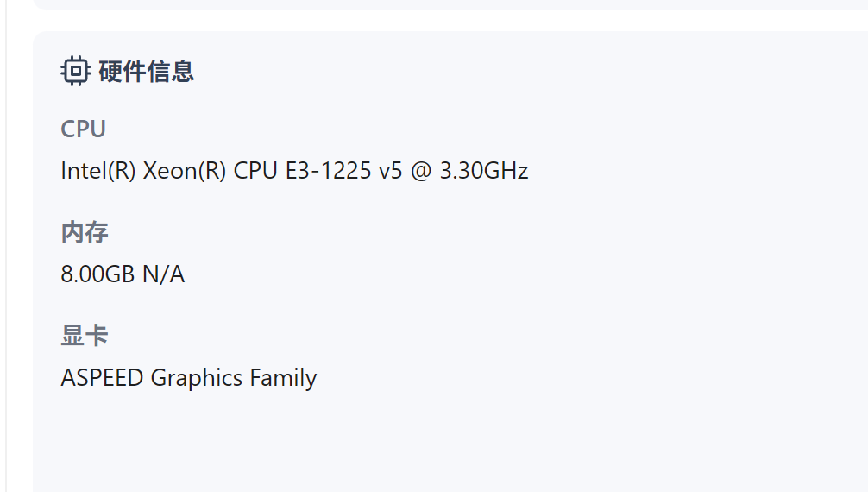Select the 3.30GHz clock speed text

click(x=484, y=170)
